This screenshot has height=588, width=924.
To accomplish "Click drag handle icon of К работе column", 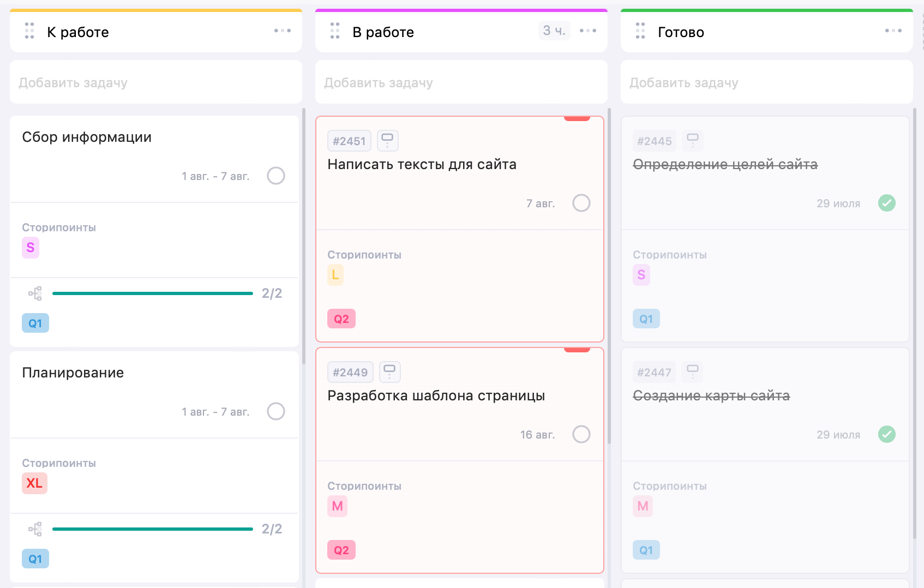I will pos(29,31).
